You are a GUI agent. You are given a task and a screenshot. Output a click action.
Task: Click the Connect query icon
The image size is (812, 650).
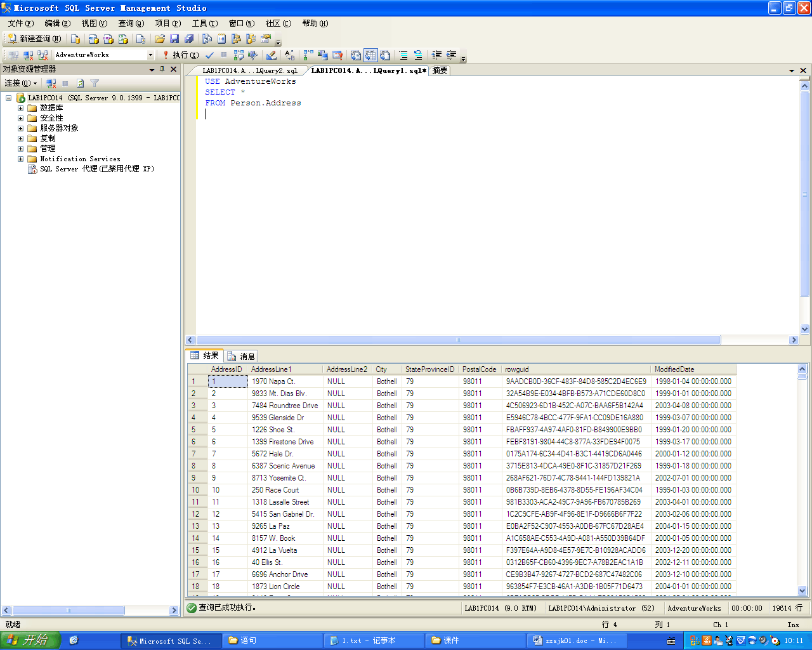[x=13, y=55]
